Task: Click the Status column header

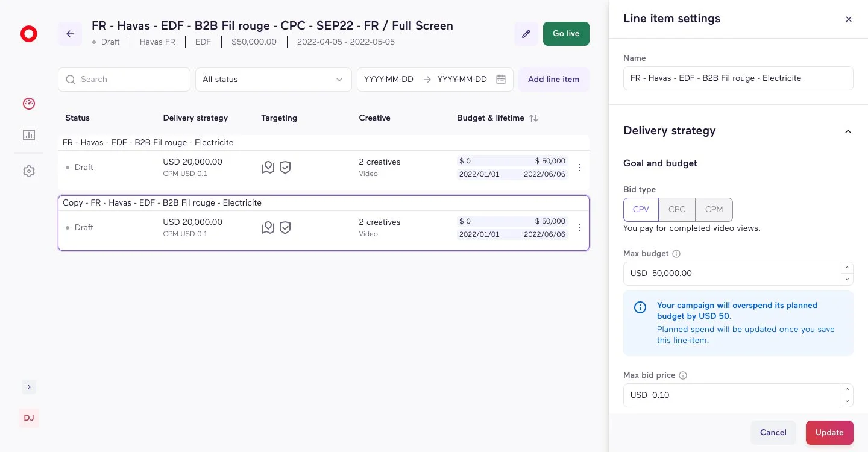Action: pos(77,118)
